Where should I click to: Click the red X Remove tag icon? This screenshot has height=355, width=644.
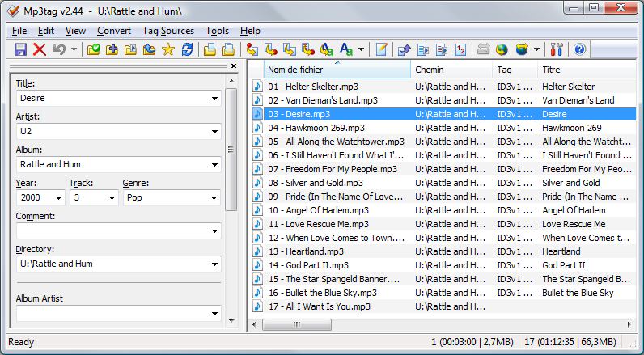(x=40, y=49)
